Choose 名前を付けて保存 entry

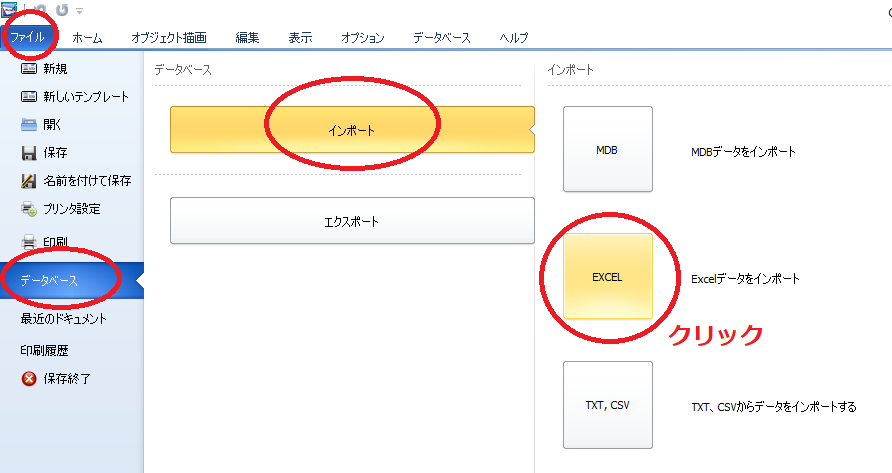point(87,181)
